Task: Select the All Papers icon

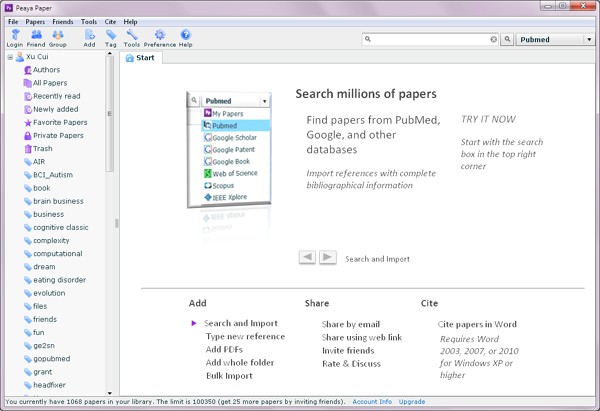Action: tap(28, 83)
